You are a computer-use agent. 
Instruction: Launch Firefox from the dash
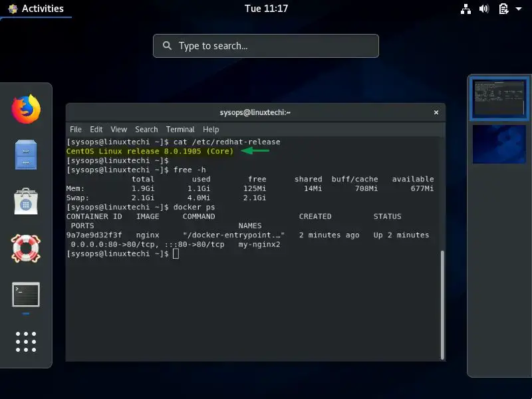click(26, 109)
